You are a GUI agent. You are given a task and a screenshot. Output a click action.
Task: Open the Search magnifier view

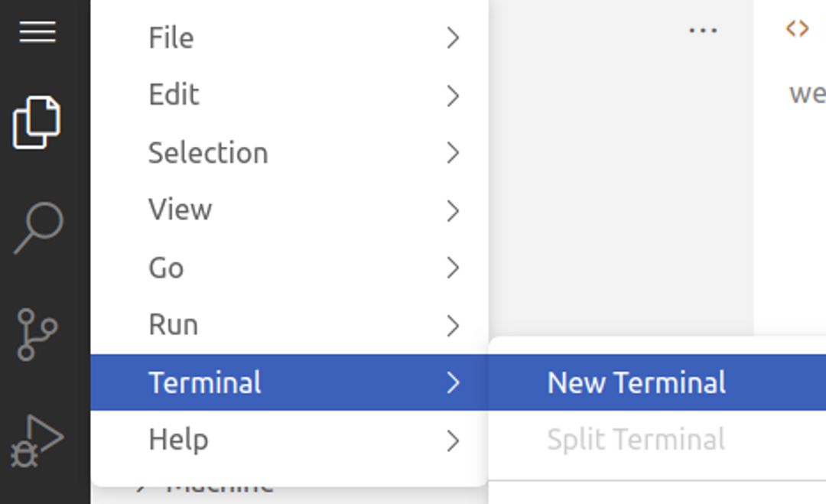point(38,227)
